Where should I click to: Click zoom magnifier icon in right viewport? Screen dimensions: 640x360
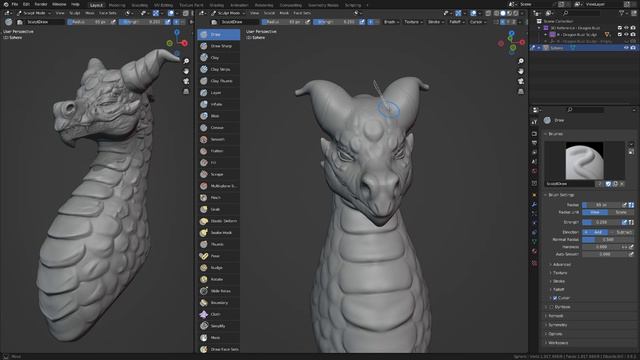pyautogui.click(x=521, y=61)
